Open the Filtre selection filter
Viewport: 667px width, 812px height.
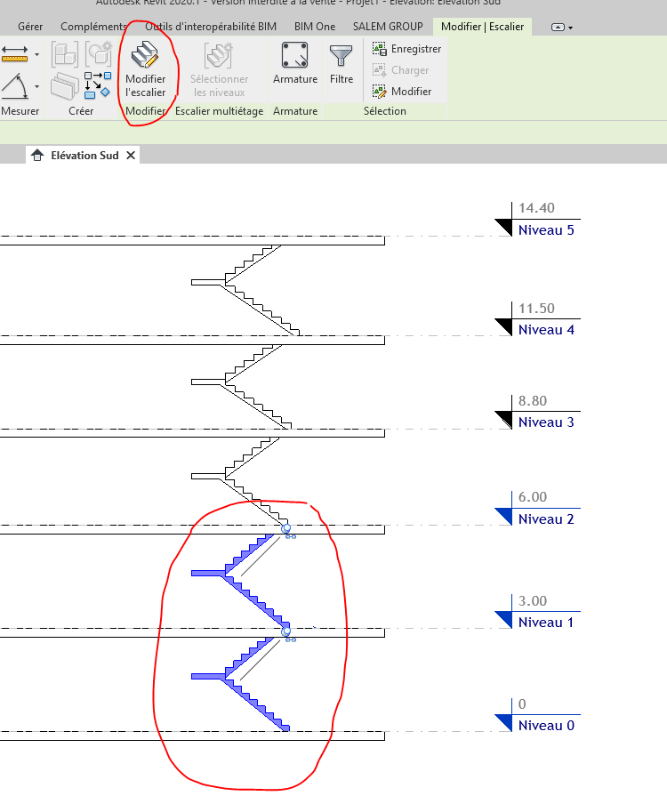pyautogui.click(x=341, y=64)
